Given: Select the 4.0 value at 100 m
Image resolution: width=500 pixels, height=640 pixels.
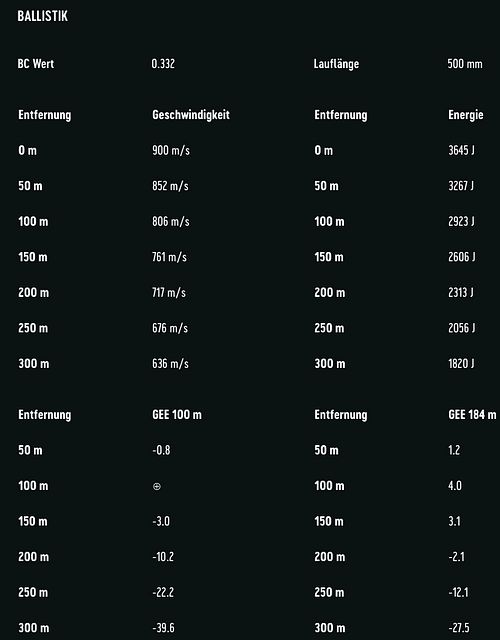Looking at the screenshot, I should (455, 486).
